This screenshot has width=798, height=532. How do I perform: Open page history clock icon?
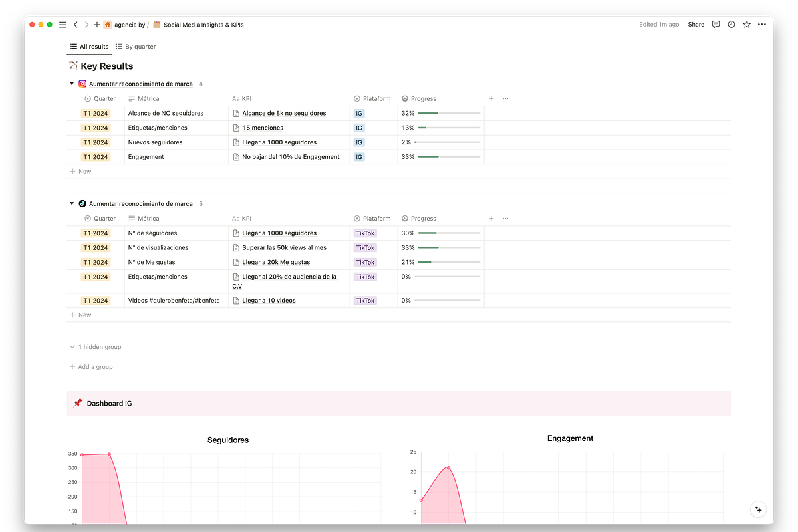click(x=731, y=25)
